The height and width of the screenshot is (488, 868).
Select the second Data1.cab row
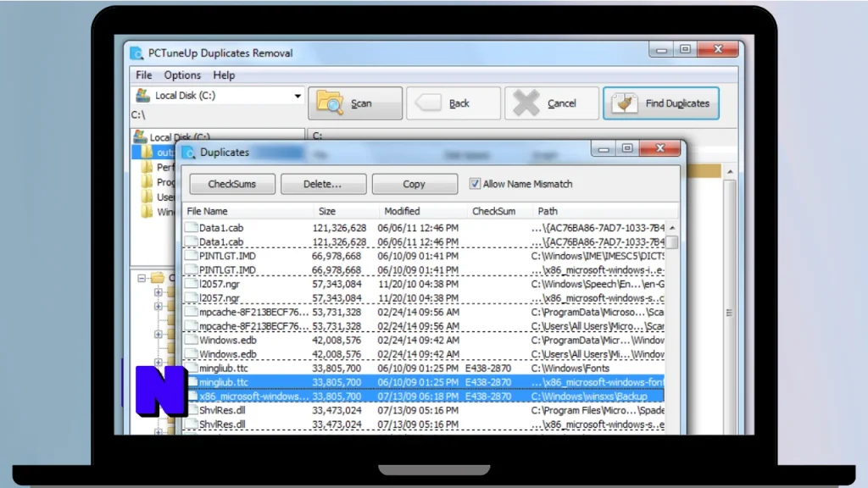(424, 241)
